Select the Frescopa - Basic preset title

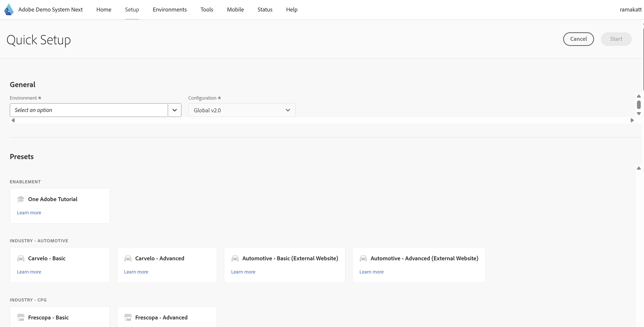tap(48, 318)
